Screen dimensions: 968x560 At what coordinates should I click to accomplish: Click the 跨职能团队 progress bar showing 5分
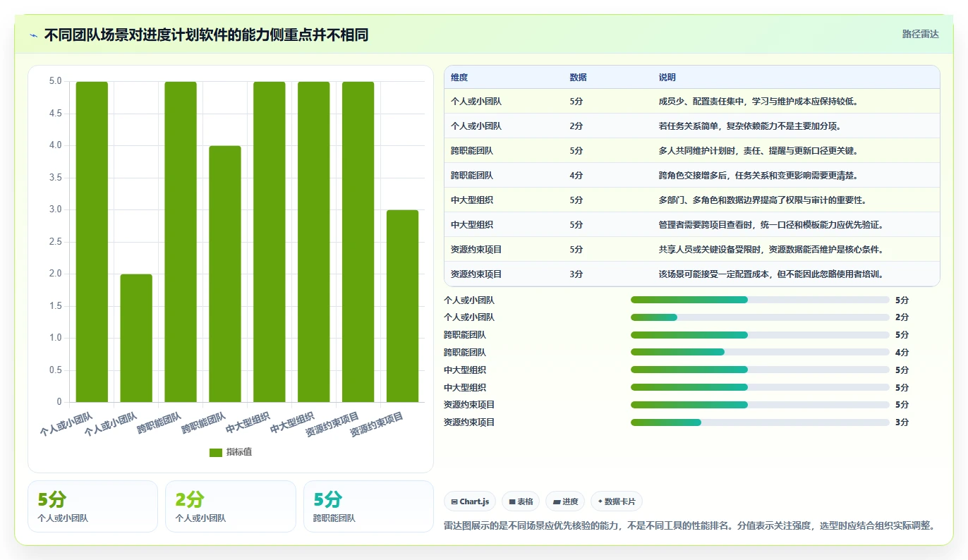click(760, 335)
